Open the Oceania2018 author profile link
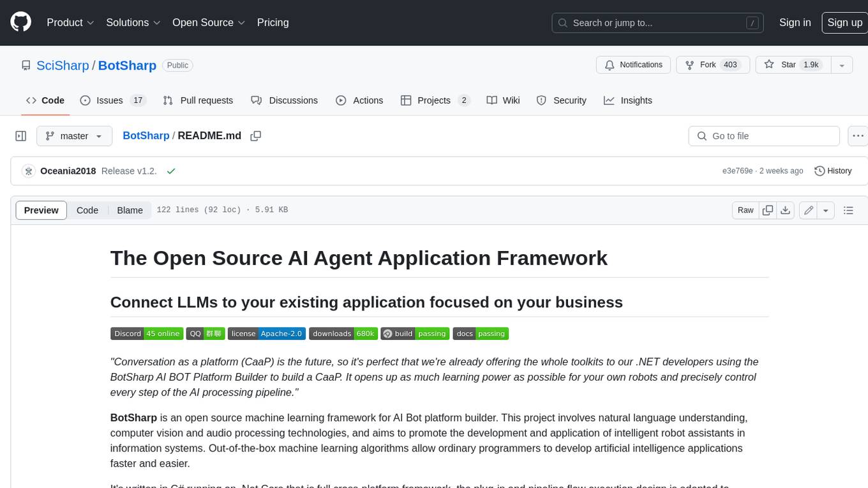The height and width of the screenshot is (488, 868). pos(68,171)
